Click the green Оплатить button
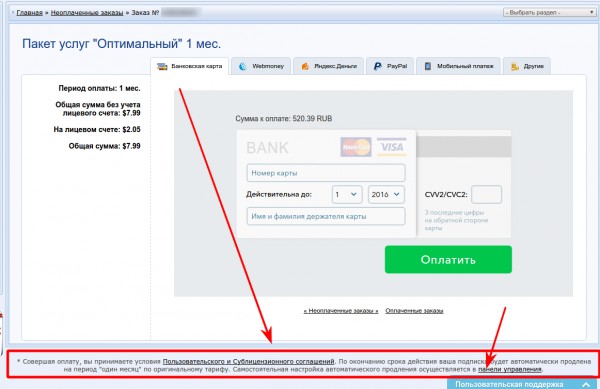Viewport: 600px width, 389px height. tap(448, 259)
